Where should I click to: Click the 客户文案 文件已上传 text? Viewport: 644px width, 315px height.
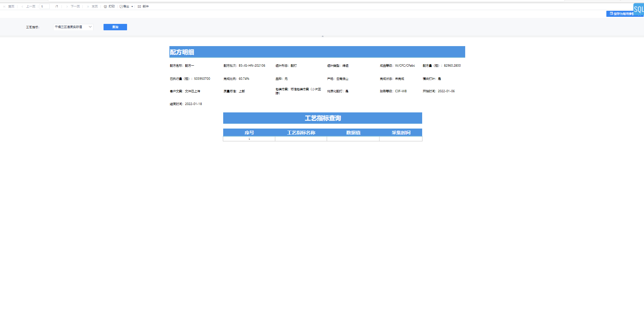pyautogui.click(x=185, y=91)
